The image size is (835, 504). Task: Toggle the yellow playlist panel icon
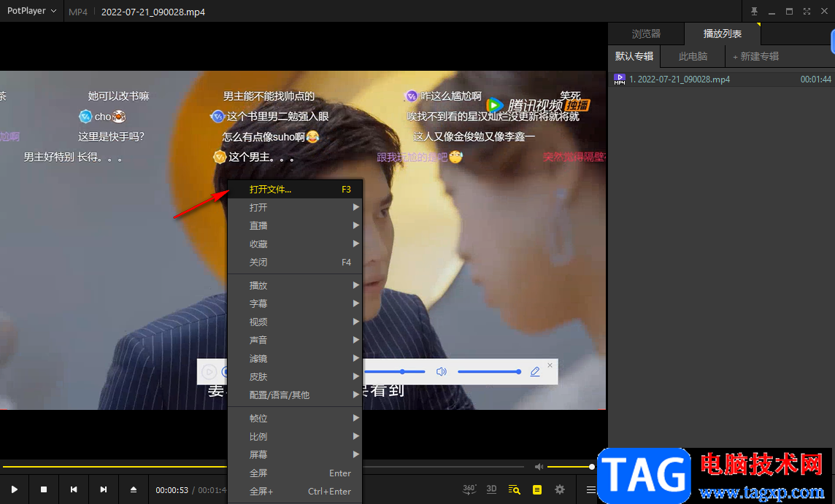pos(537,489)
